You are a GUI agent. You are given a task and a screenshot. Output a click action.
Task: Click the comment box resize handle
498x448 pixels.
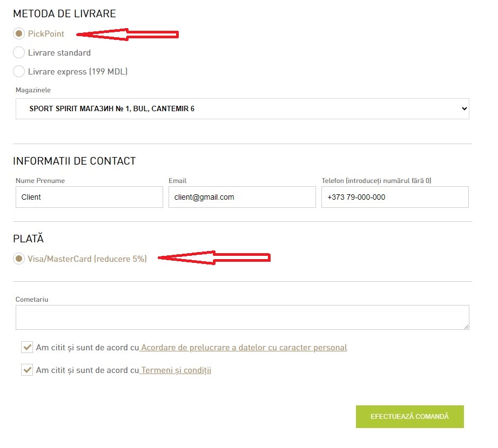466,327
